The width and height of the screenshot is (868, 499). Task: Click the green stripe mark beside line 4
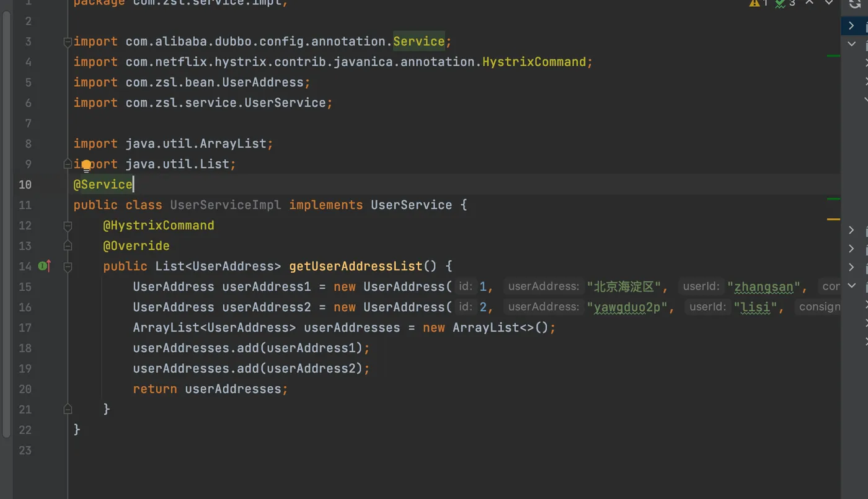(x=834, y=56)
